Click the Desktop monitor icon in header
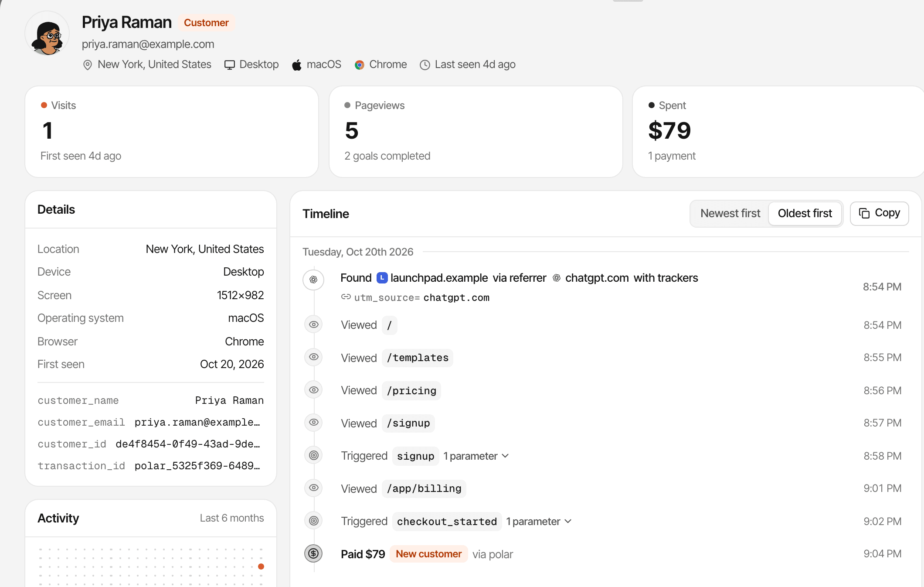Viewport: 924px width, 587px height. click(229, 65)
